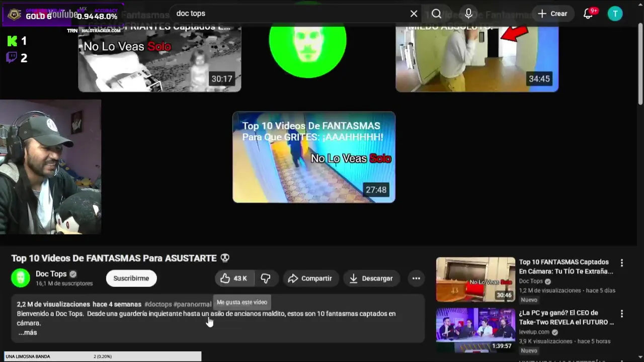644x362 pixels.
Task: Open the #paranormal hashtag
Action: point(192,304)
